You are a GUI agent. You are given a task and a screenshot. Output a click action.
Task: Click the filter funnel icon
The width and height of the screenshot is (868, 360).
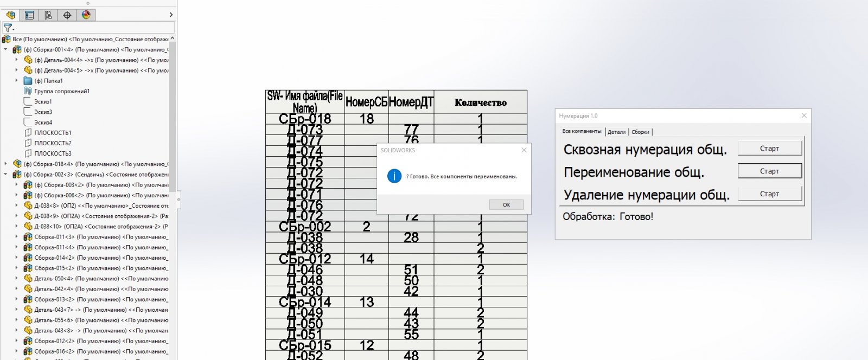8,28
